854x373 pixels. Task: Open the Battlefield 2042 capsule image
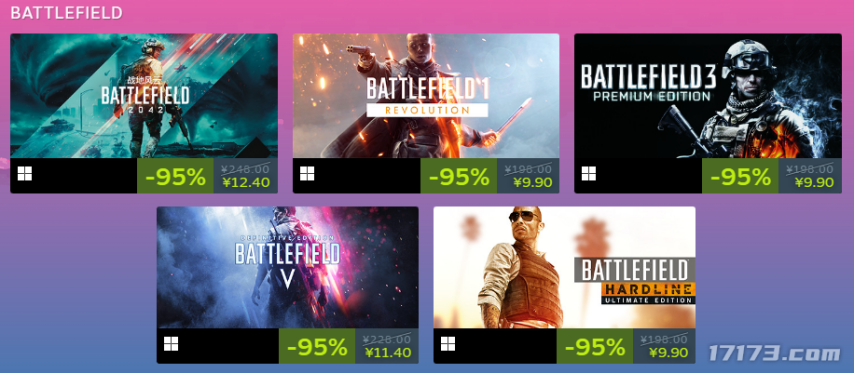click(144, 96)
